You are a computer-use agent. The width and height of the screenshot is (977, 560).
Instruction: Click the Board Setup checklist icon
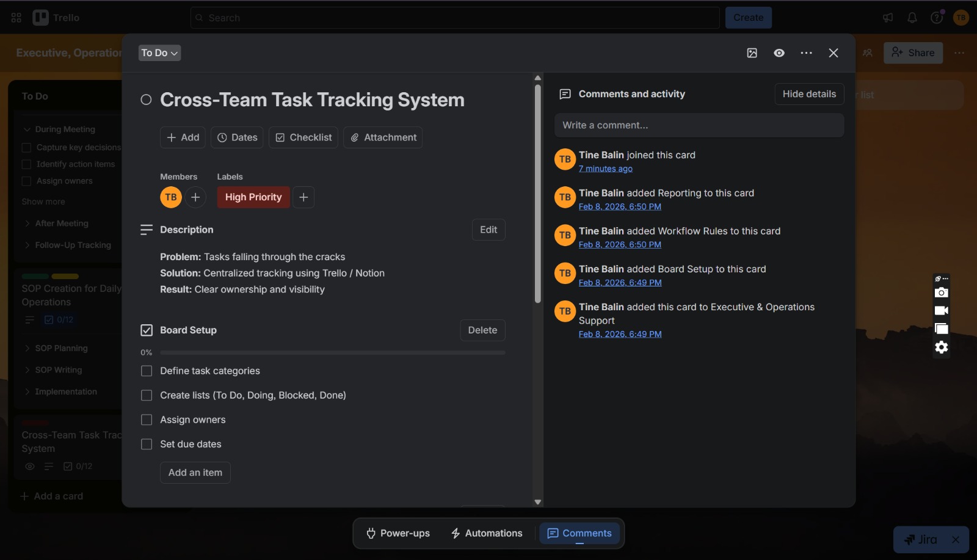[x=147, y=330]
